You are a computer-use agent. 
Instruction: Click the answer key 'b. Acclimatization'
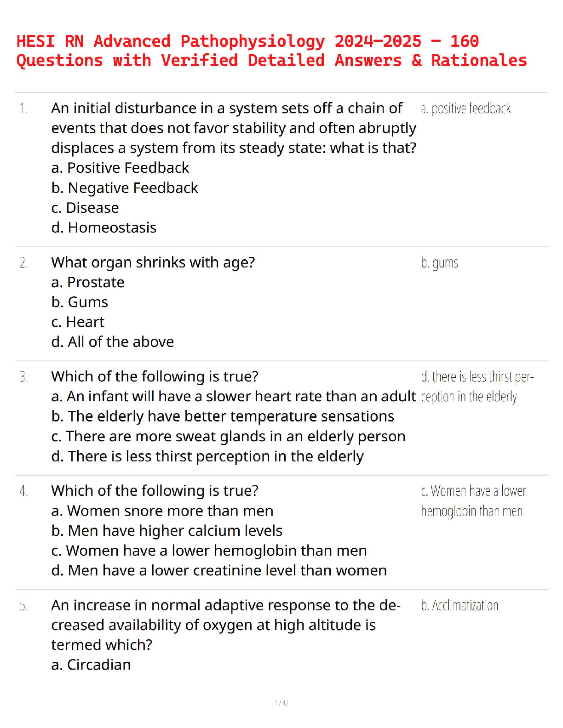point(460,605)
